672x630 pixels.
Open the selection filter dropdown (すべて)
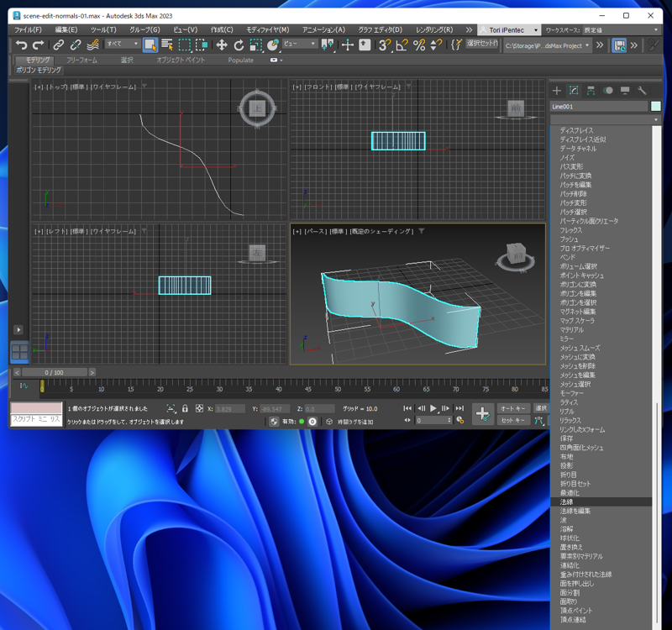123,45
